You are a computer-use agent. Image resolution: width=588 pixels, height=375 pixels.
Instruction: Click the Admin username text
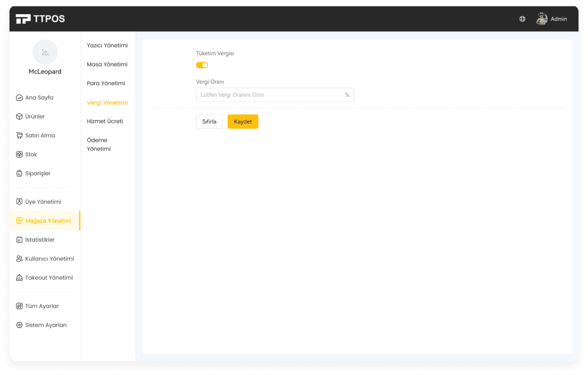559,19
